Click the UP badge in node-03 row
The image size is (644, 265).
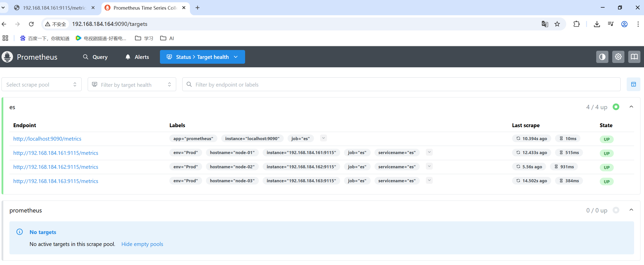[606, 181]
